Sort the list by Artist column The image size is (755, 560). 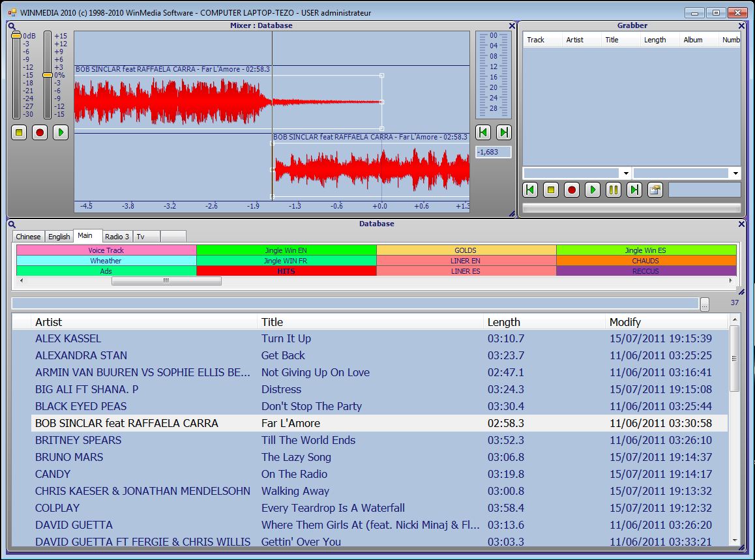(143, 322)
